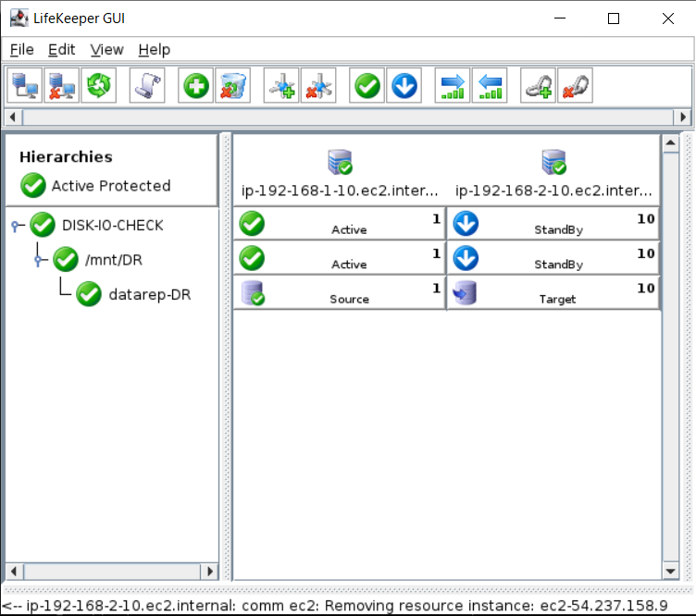
Task: Click the /mnt/DR StandBy status icon
Action: (x=466, y=258)
